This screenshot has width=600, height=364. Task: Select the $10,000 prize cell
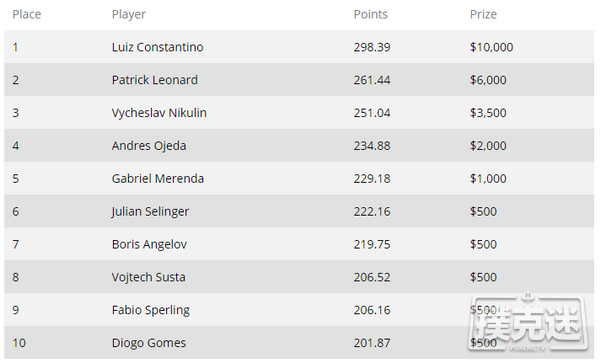pos(491,47)
